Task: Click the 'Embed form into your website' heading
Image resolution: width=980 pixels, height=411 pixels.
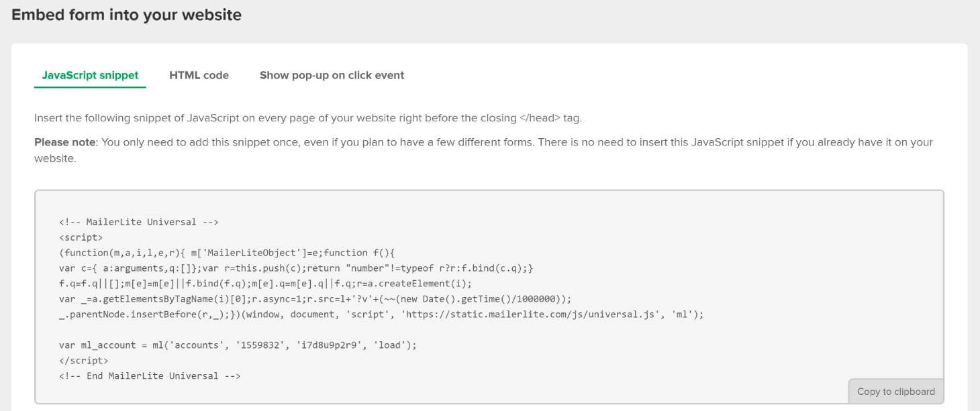Action: point(126,15)
